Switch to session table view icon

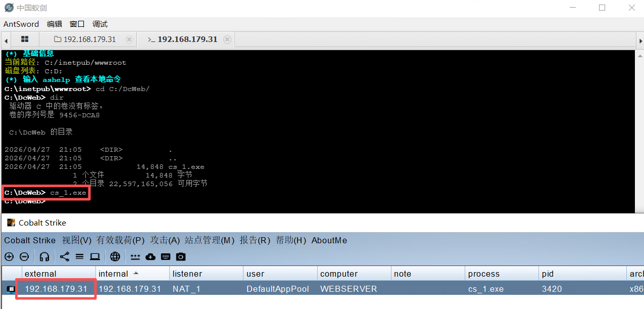click(x=79, y=257)
